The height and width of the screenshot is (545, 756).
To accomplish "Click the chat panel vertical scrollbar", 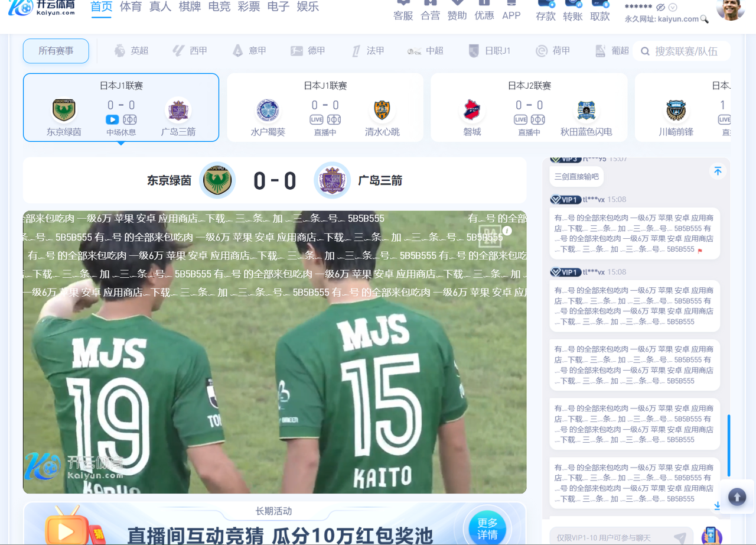I will tap(729, 445).
